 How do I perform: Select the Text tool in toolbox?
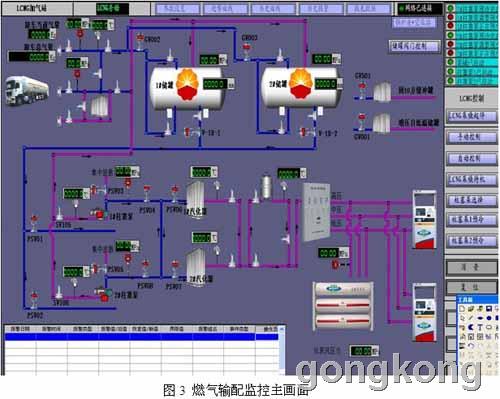pyautogui.click(x=480, y=327)
